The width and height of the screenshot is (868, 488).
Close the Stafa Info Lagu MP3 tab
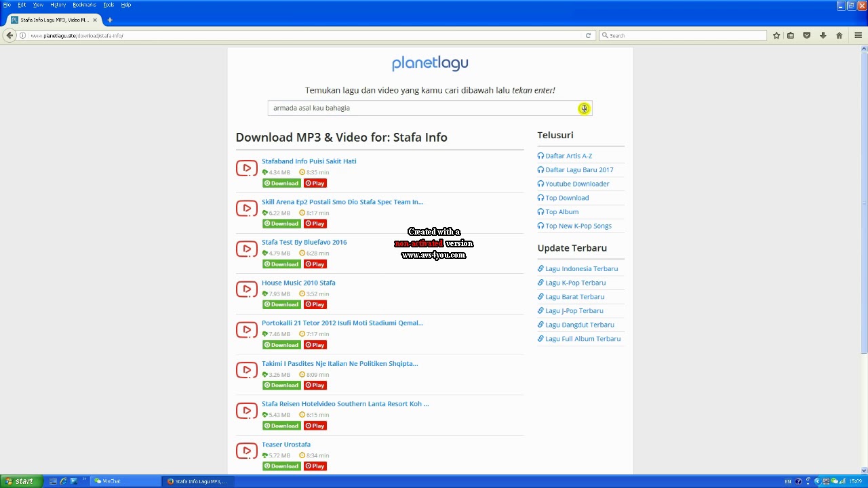pyautogui.click(x=94, y=20)
